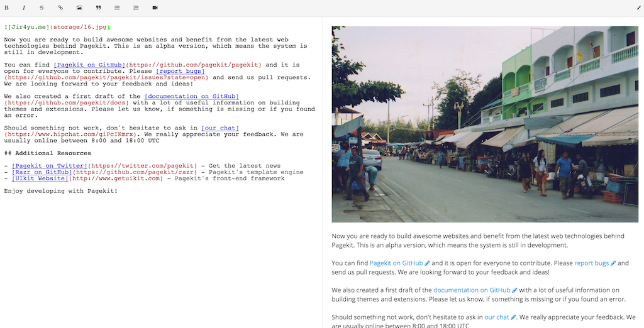This screenshot has width=644, height=328.
Task: Click the pagekit/docs URL in the editor
Action: click(x=67, y=102)
